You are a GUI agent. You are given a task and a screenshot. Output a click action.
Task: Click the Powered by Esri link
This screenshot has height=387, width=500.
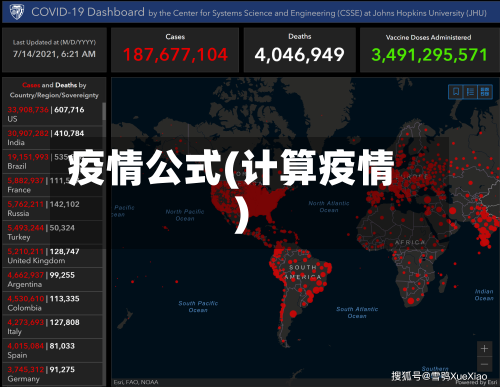point(476,383)
